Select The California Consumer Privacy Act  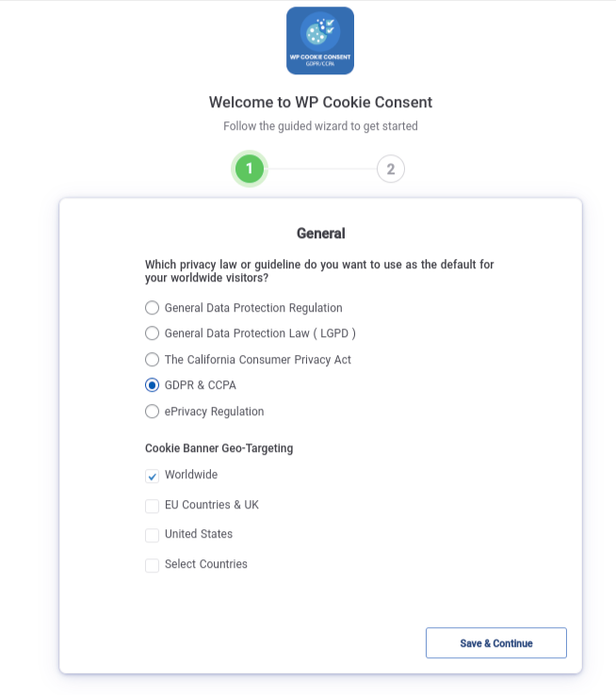(152, 359)
